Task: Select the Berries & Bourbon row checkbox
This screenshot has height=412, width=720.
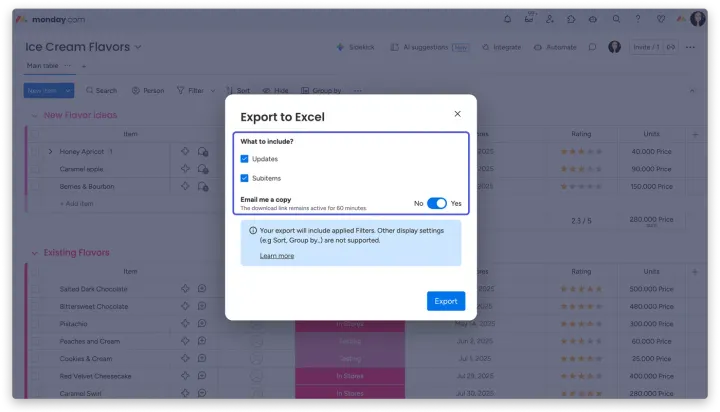Action: click(35, 186)
